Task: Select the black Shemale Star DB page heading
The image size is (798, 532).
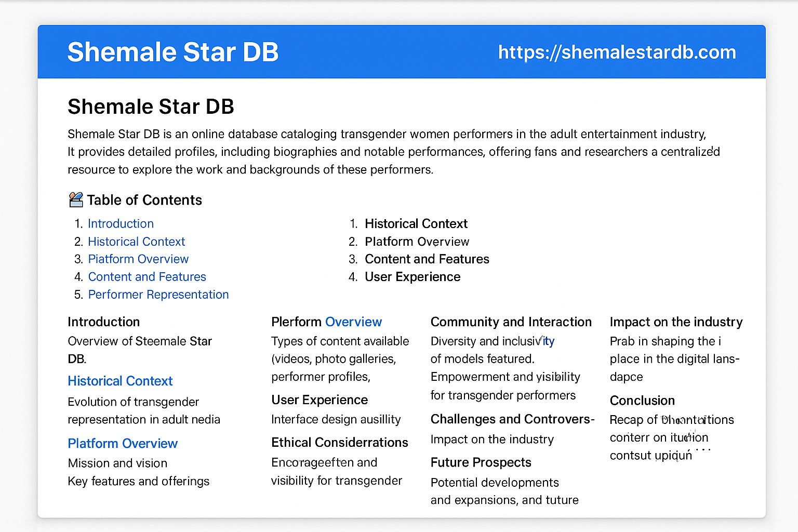Action: 151,107
